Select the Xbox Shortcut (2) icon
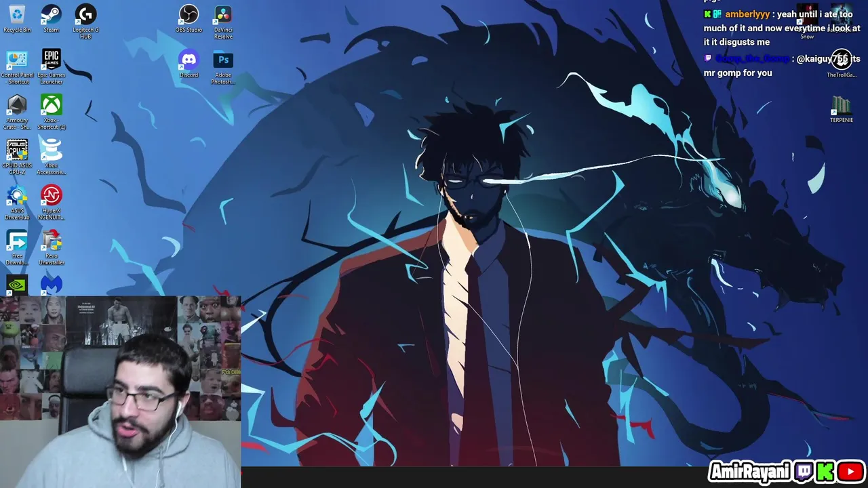Screen dimensions: 868x488 pos(51,112)
